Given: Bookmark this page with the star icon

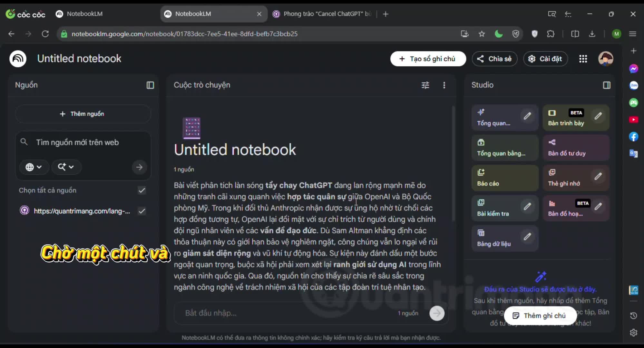Looking at the screenshot, I should [482, 34].
